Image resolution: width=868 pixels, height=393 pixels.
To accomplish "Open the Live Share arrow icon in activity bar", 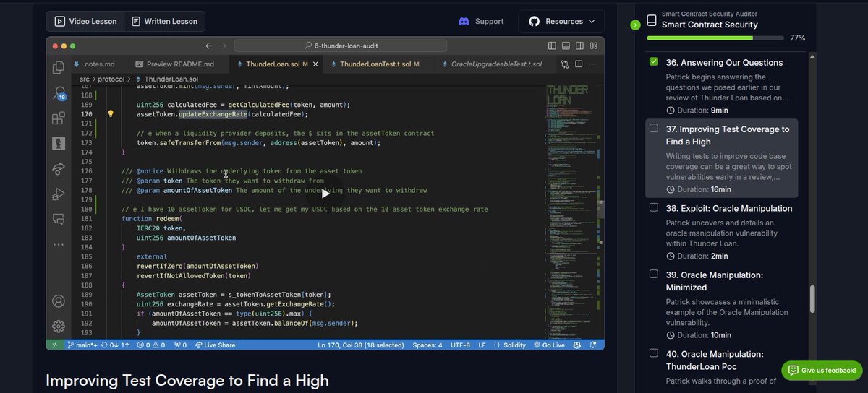I will click(x=59, y=169).
